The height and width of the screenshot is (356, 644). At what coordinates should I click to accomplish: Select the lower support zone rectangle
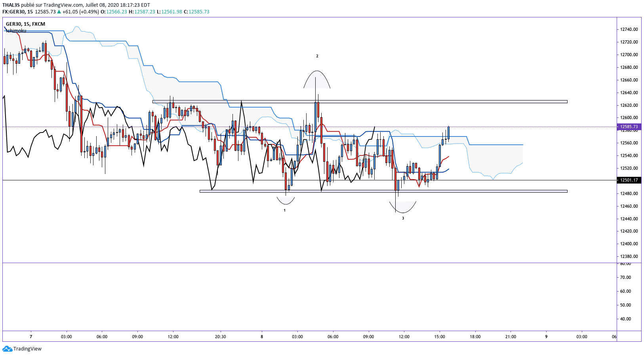coord(383,191)
